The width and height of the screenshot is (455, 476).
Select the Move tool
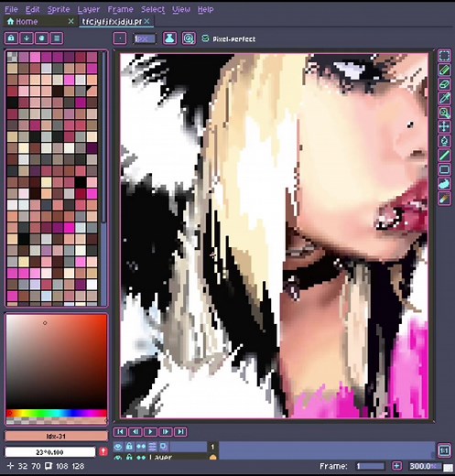(444, 126)
